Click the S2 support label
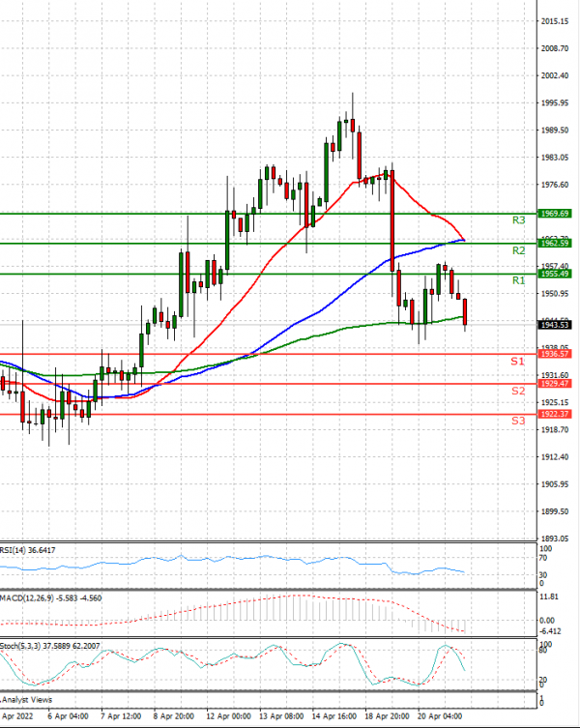 (518, 391)
